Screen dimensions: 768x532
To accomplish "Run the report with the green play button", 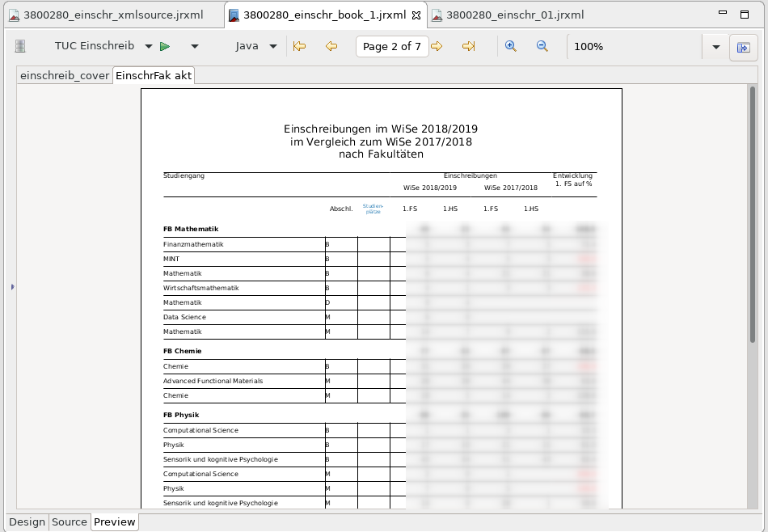I will click(165, 47).
